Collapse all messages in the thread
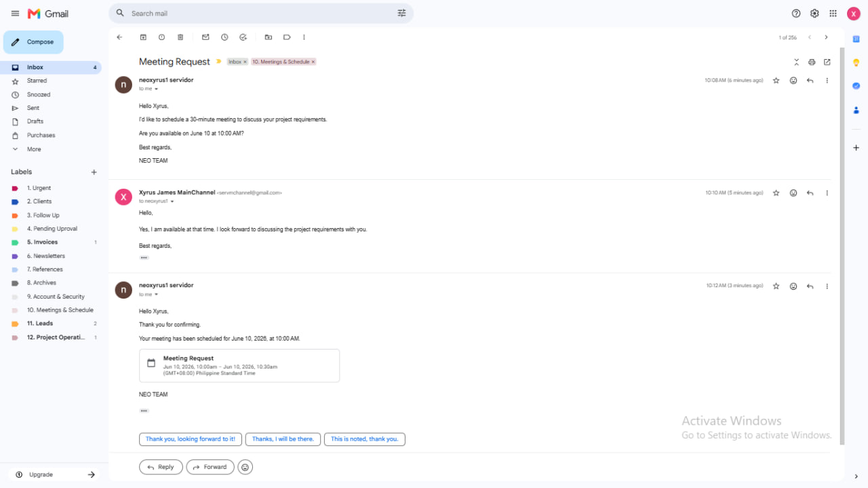The height and width of the screenshot is (488, 868). [x=797, y=62]
